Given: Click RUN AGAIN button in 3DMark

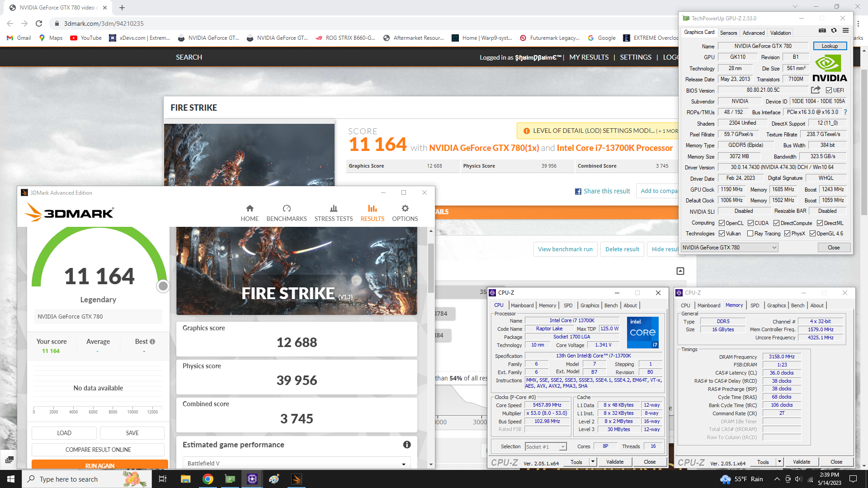Looking at the screenshot, I should [100, 465].
